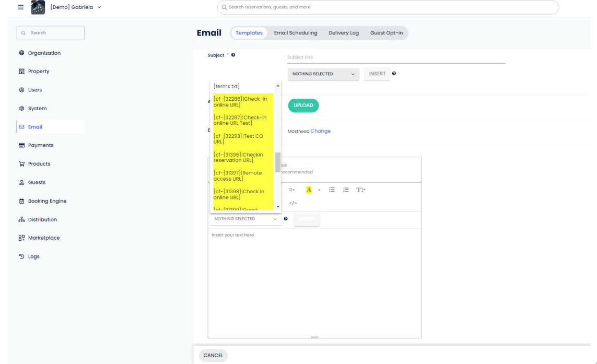Click the Booking Engine sidebar icon
Viewport: 597px width, 364px height.
20,201
